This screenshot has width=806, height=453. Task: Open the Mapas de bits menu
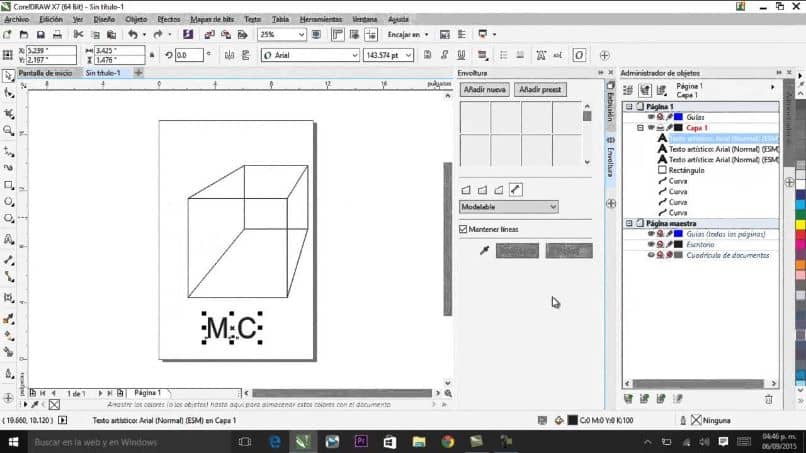212,20
